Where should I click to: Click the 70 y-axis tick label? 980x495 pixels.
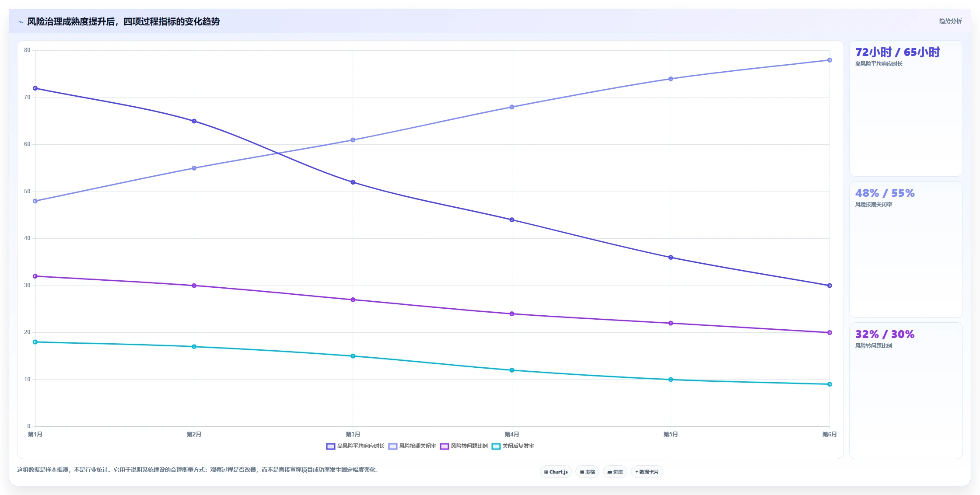tap(28, 98)
